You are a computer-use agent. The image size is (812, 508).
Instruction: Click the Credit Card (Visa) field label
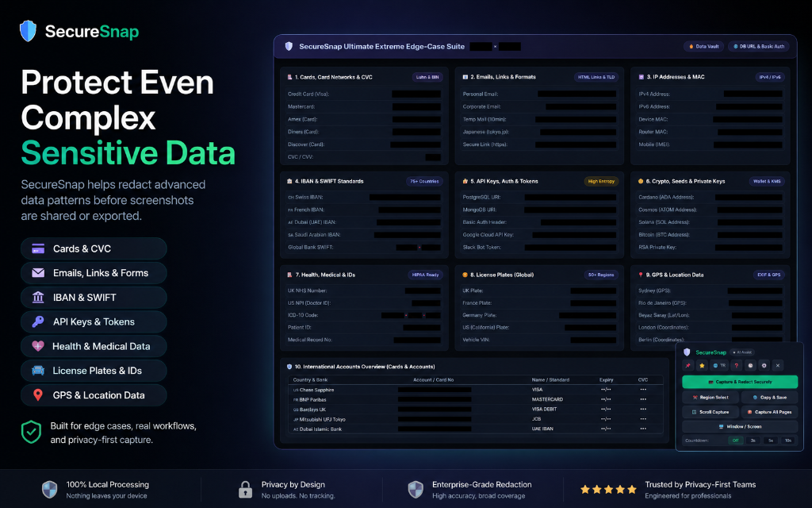(308, 94)
